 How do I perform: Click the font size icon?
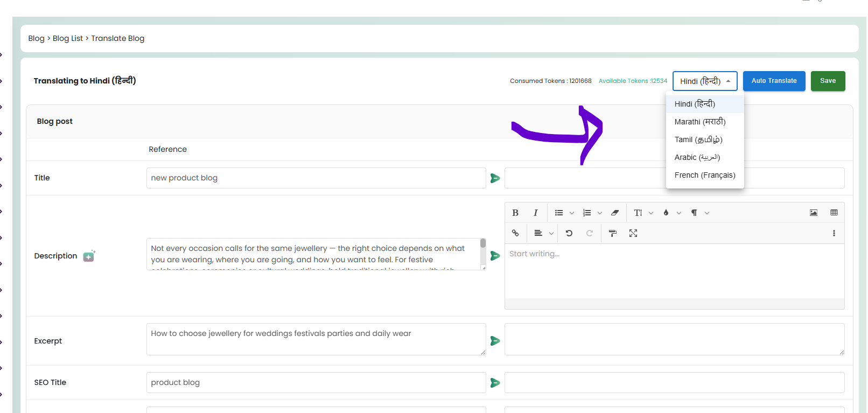tap(638, 213)
